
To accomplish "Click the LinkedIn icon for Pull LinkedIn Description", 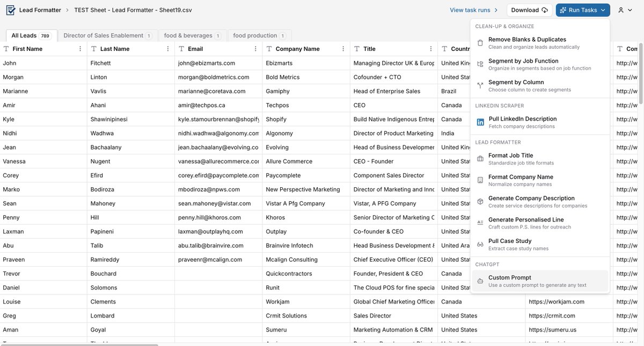I will click(x=481, y=122).
